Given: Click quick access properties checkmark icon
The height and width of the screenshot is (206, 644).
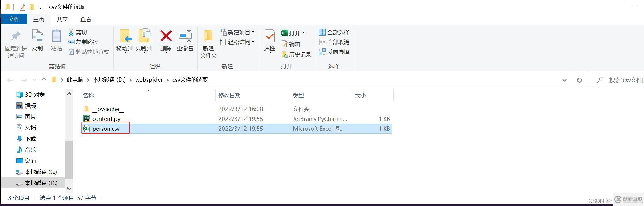Looking at the screenshot, I should click(x=22, y=7).
